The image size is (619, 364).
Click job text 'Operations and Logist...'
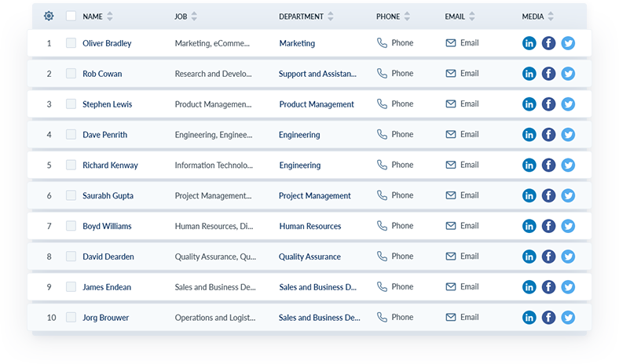click(x=214, y=318)
